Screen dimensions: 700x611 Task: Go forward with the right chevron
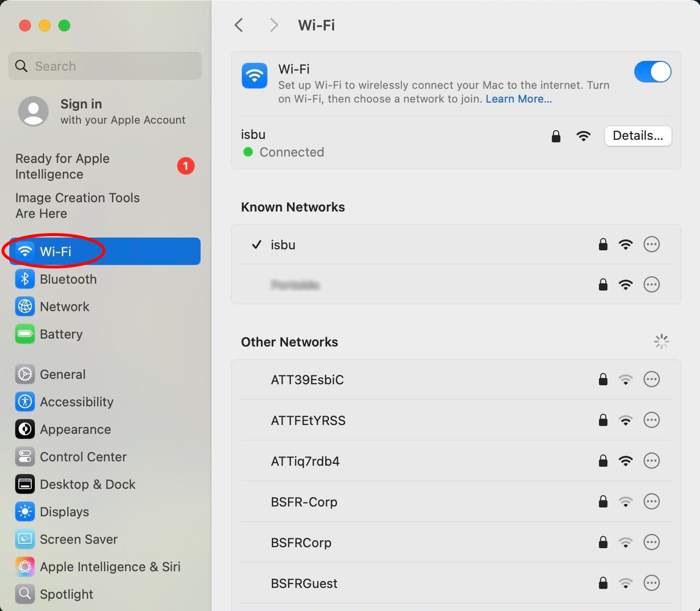pyautogui.click(x=274, y=25)
